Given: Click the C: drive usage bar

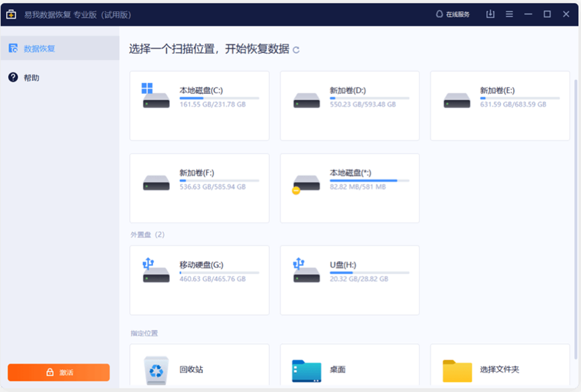Looking at the screenshot, I should click(x=219, y=98).
